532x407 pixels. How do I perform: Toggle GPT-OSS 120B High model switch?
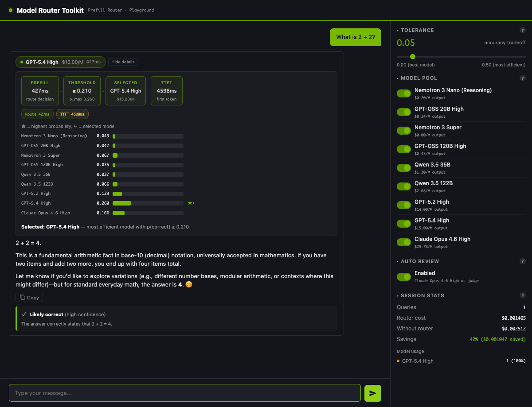(x=404, y=149)
